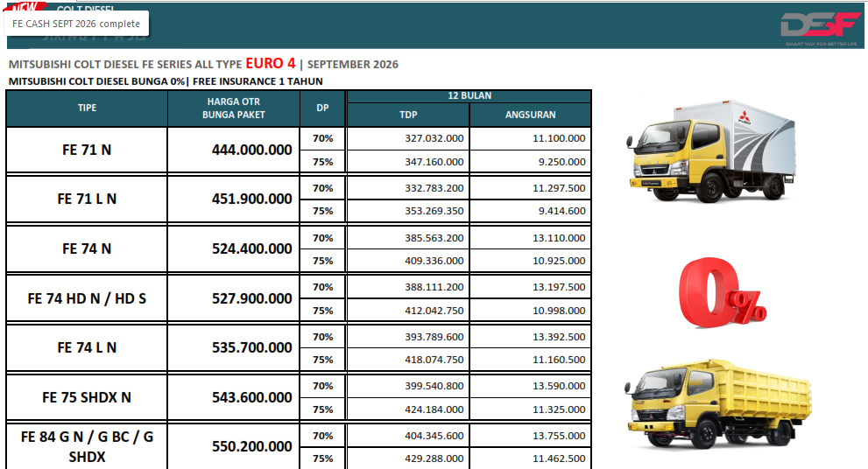The width and height of the screenshot is (868, 469).
Task: Click the 'FE CASH SEPT 2026 complete' tooltip
Action: pos(76,24)
